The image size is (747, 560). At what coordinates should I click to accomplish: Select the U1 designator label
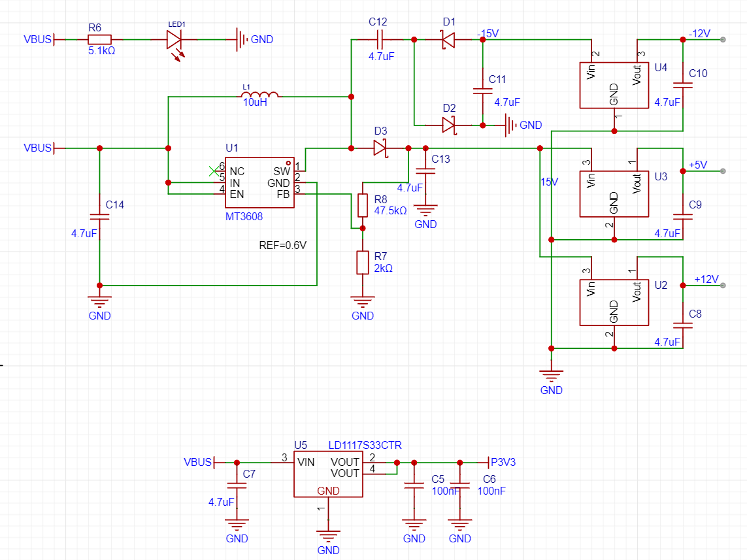(x=231, y=148)
